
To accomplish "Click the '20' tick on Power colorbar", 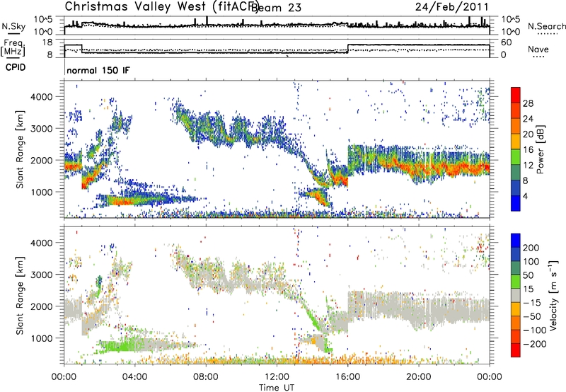I will click(528, 134).
